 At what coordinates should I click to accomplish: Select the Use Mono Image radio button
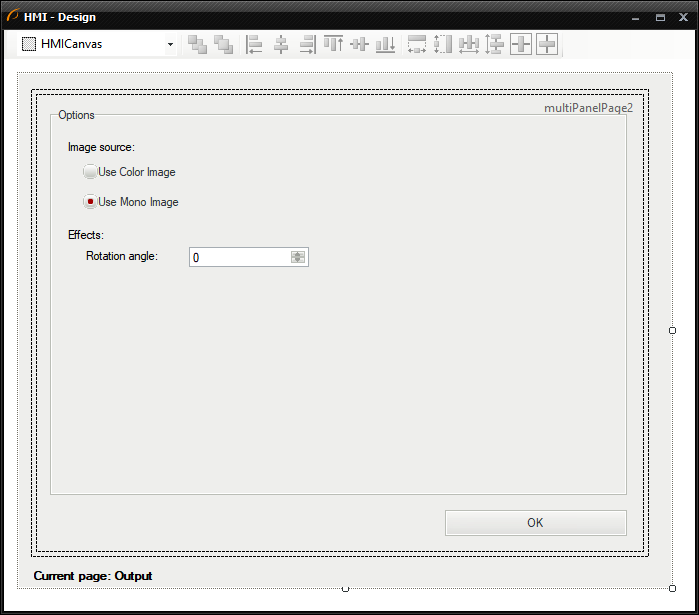(90, 202)
